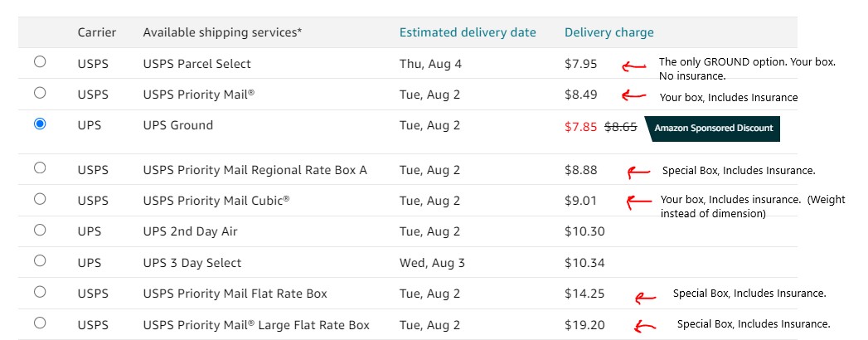Viewport: 868px width, 340px height.
Task: Sort by Estimated delivery date header
Action: 468,32
